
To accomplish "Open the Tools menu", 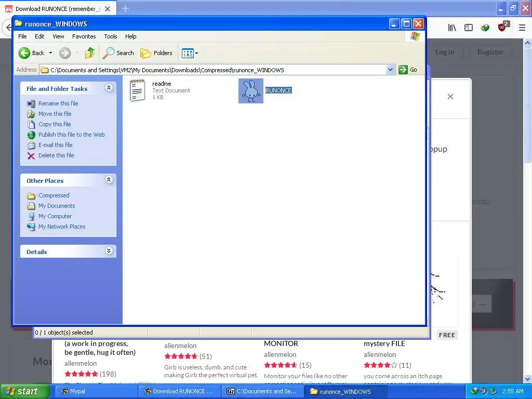I will click(111, 36).
